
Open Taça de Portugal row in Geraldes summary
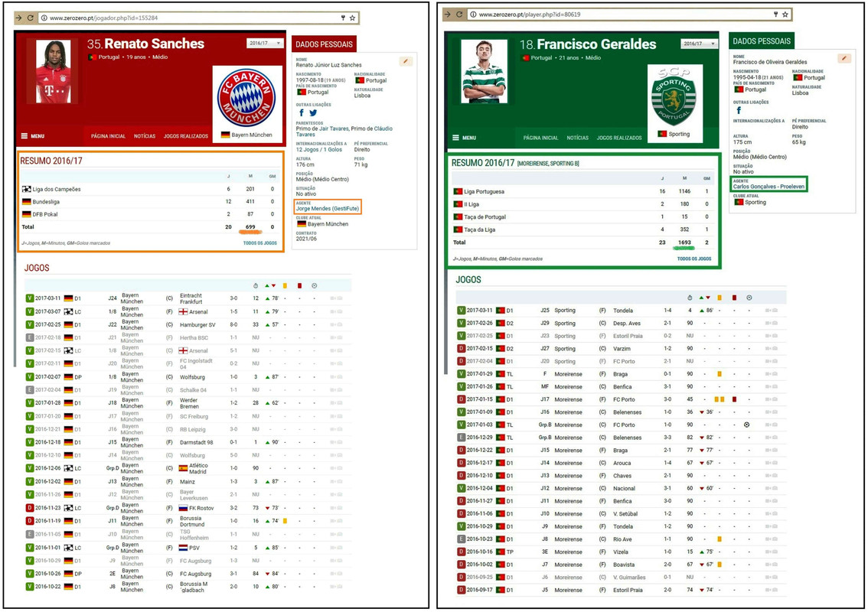click(582, 217)
